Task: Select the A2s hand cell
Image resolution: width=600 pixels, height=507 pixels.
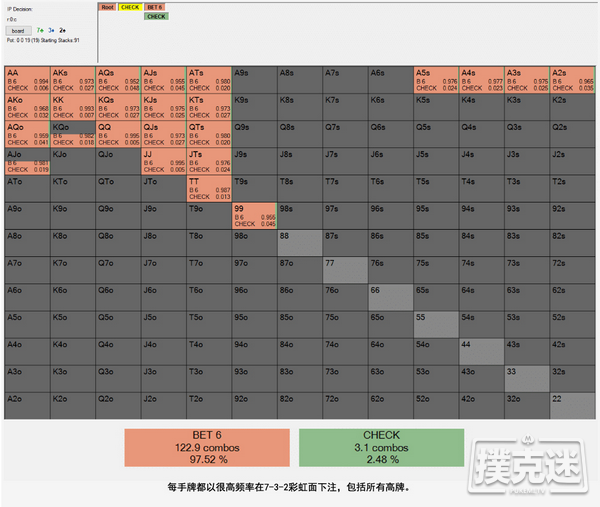Action: click(573, 80)
